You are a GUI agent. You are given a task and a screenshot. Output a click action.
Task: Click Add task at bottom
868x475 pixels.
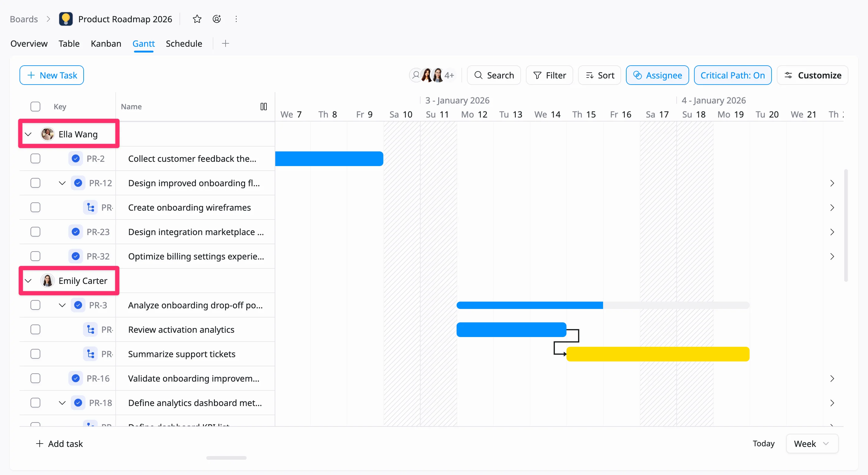(59, 444)
